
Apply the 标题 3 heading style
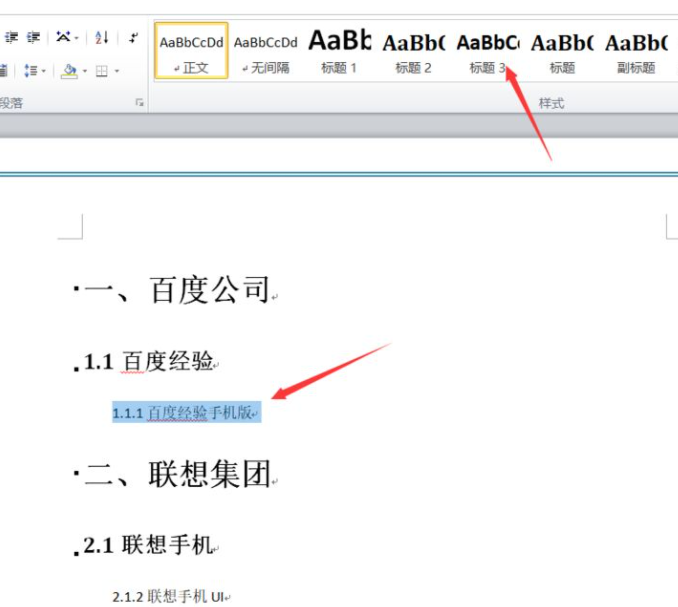pos(487,51)
